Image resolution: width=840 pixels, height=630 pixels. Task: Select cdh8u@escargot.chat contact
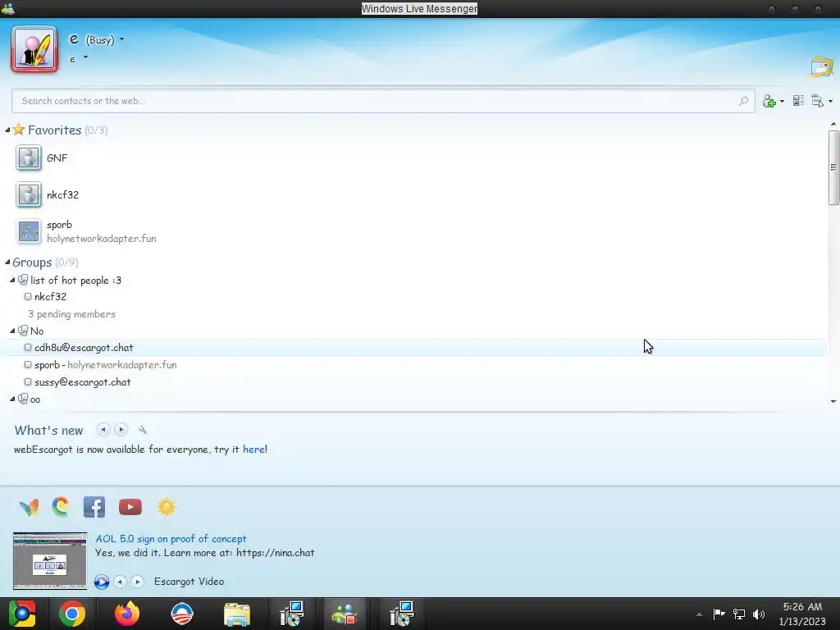[x=413, y=347]
